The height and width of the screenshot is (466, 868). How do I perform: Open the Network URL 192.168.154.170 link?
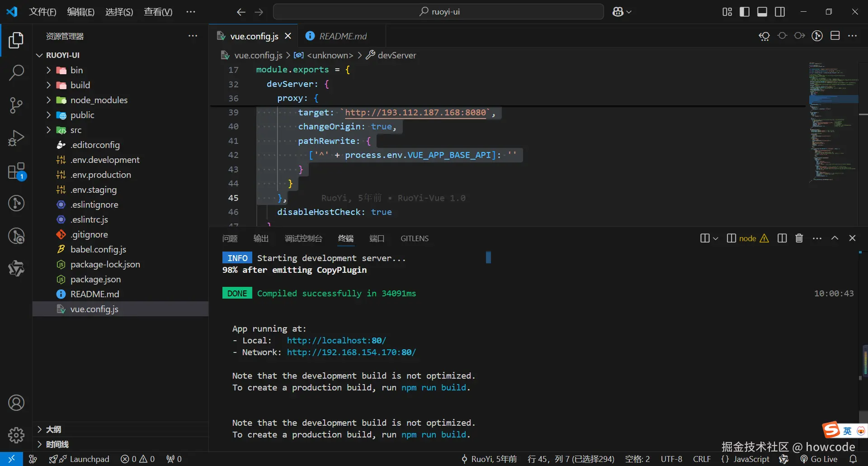(x=351, y=352)
